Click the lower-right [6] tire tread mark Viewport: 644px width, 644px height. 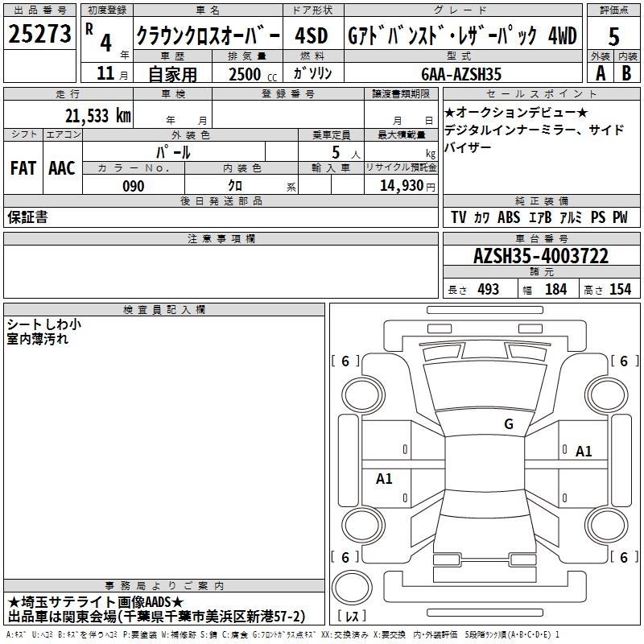(x=625, y=557)
